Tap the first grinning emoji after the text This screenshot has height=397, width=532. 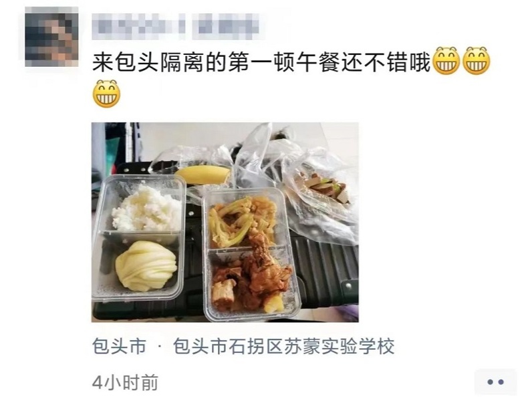pos(446,61)
